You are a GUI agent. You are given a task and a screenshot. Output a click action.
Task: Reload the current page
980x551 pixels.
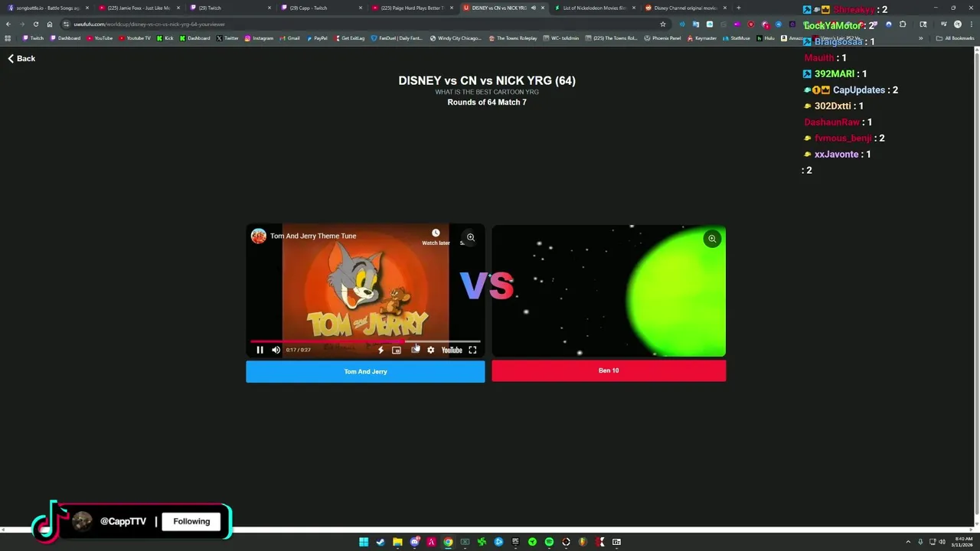pyautogui.click(x=35, y=24)
